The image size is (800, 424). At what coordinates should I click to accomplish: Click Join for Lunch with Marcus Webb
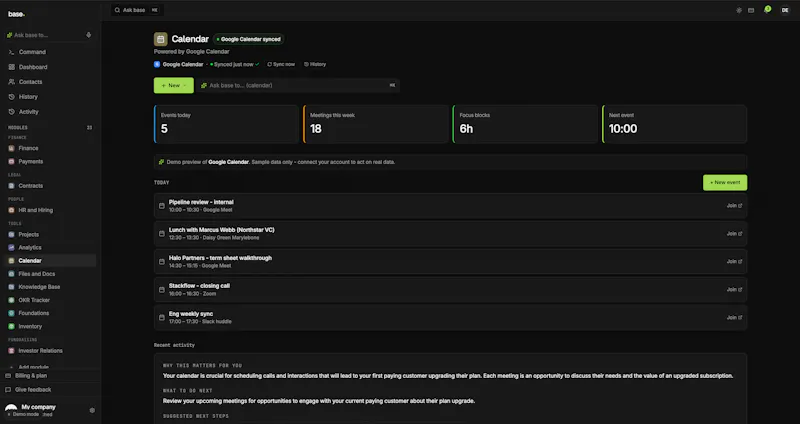coord(734,234)
